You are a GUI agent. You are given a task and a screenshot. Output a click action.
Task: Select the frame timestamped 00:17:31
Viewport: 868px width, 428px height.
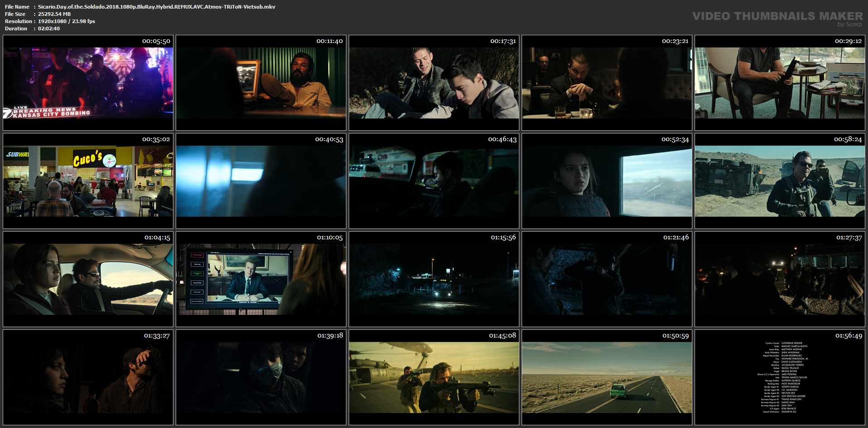pos(434,83)
